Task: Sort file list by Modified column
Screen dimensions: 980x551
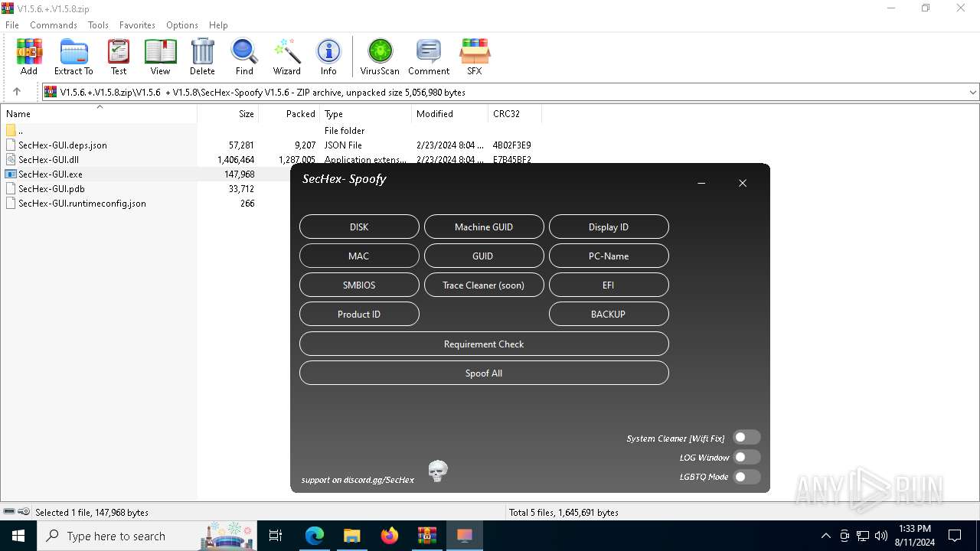Action: pyautogui.click(x=450, y=113)
